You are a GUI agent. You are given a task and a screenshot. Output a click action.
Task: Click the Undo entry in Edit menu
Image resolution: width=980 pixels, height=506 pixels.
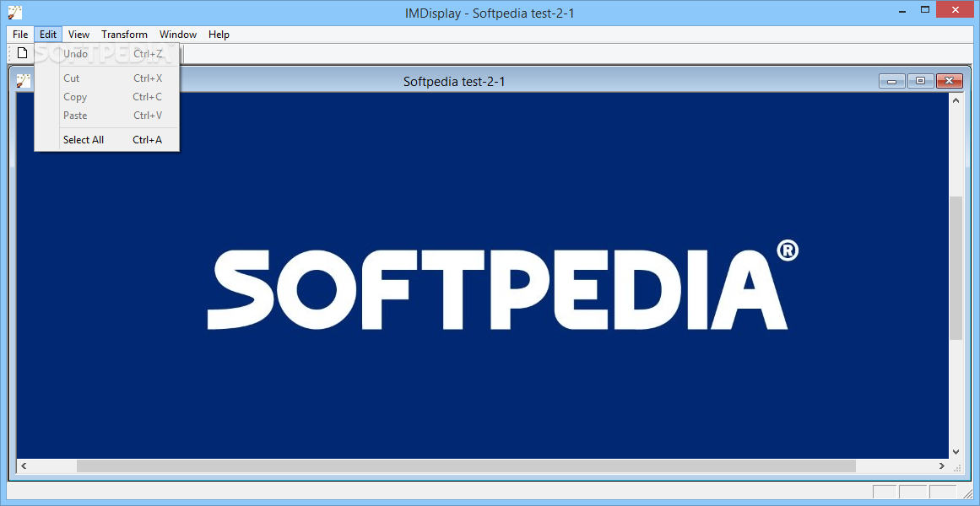point(107,54)
